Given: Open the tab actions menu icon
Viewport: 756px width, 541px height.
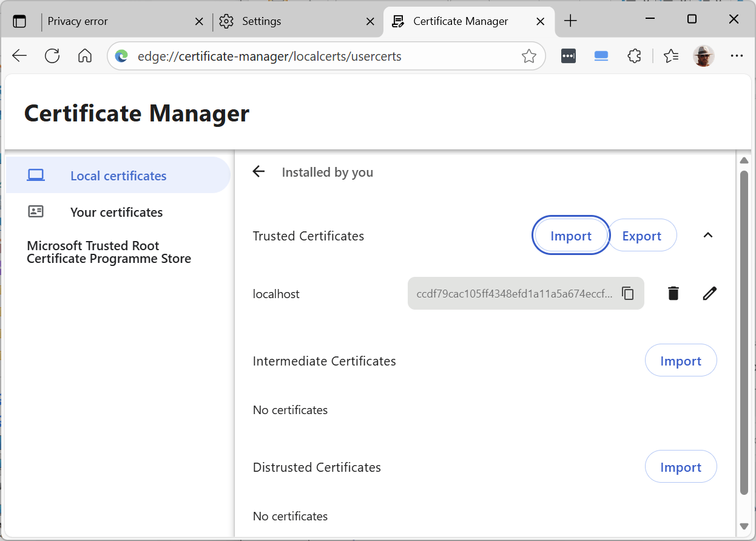Looking at the screenshot, I should [x=20, y=21].
